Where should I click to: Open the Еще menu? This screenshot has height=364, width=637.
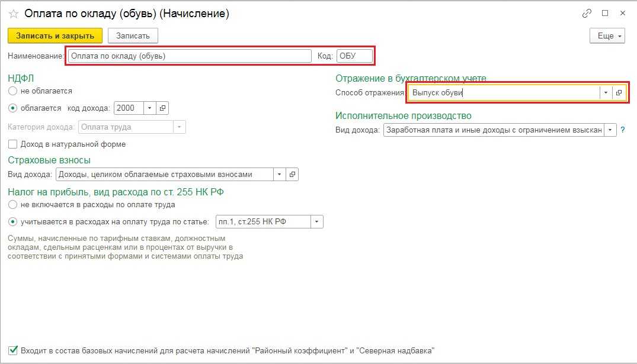[607, 36]
